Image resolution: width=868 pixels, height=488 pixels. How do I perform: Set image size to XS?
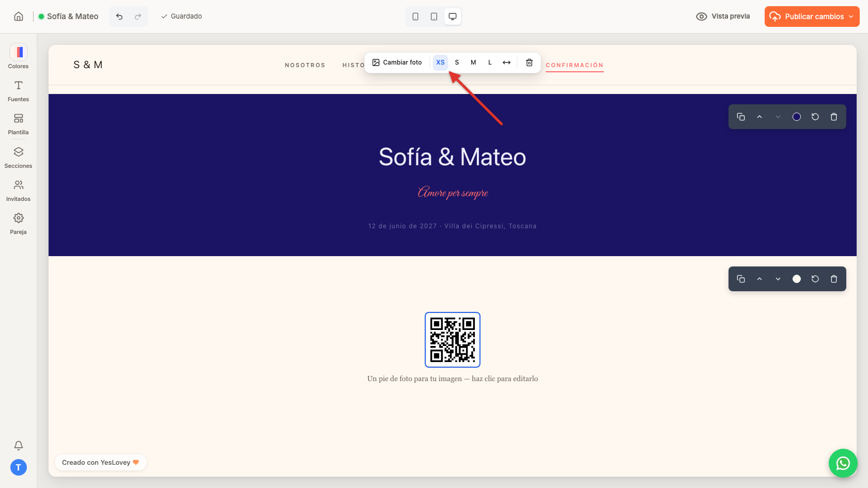pos(440,62)
